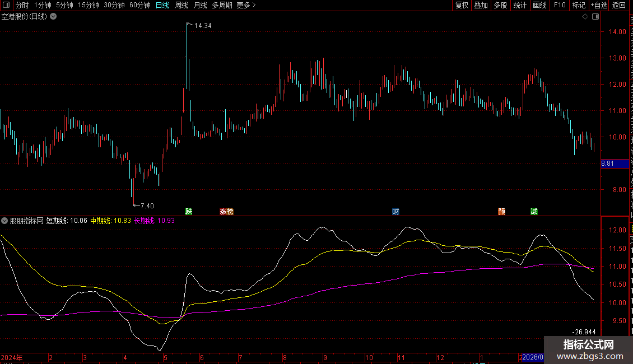Select the 60分钟 period tab
Viewport: 633px width, 364px height.
tap(139, 5)
